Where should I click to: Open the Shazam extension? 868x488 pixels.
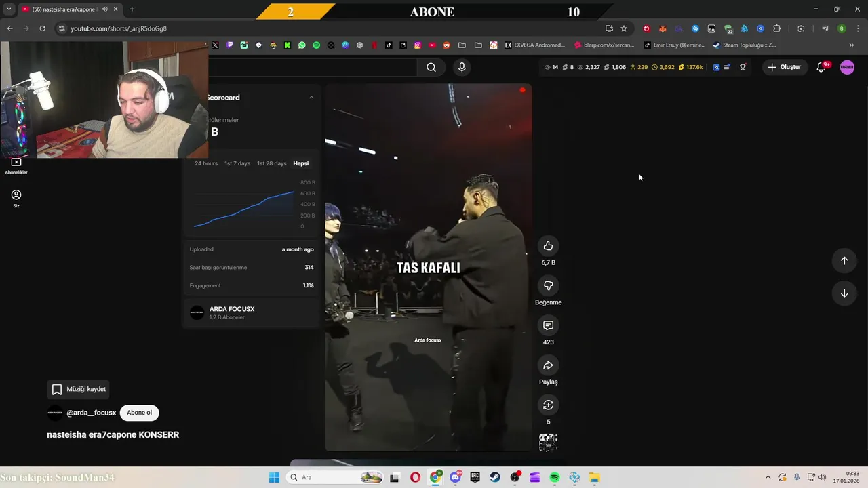tap(695, 28)
